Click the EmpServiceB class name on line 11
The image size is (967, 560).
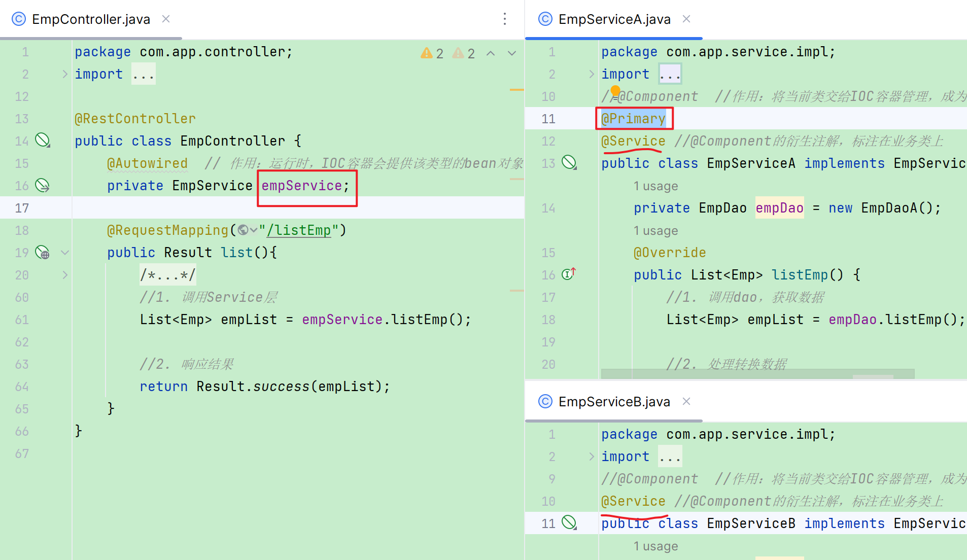(x=751, y=523)
